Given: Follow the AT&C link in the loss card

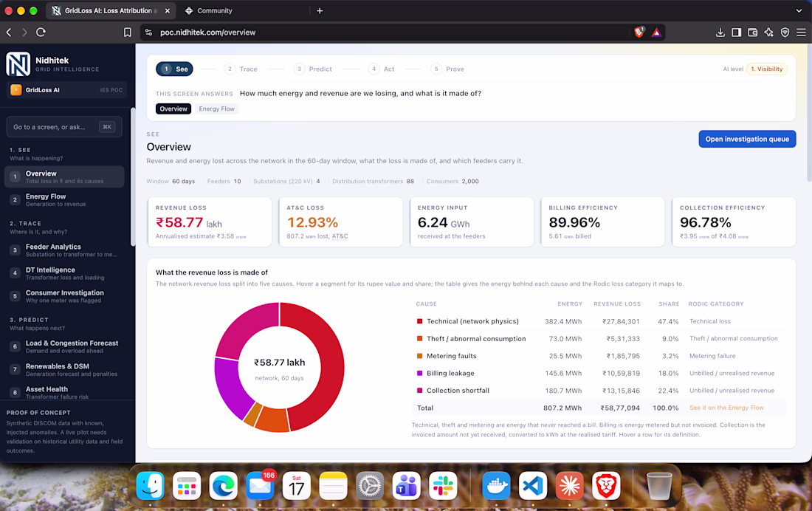Looking at the screenshot, I should 340,236.
